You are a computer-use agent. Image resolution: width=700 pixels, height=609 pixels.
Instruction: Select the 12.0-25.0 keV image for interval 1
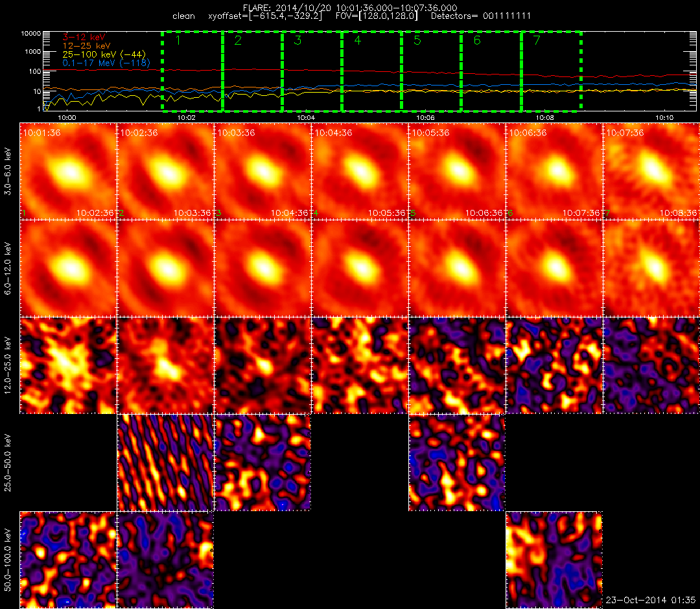[68, 365]
